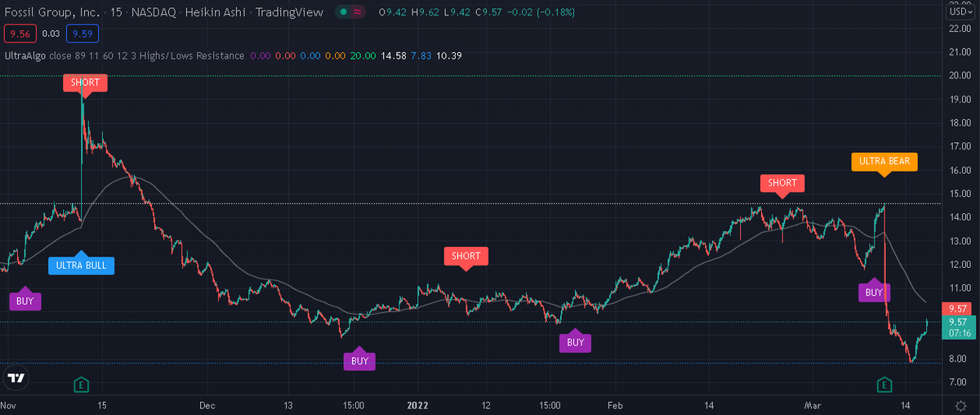The height and width of the screenshot is (415, 980).
Task: Click the ULTRA BULL signal label
Action: click(82, 265)
